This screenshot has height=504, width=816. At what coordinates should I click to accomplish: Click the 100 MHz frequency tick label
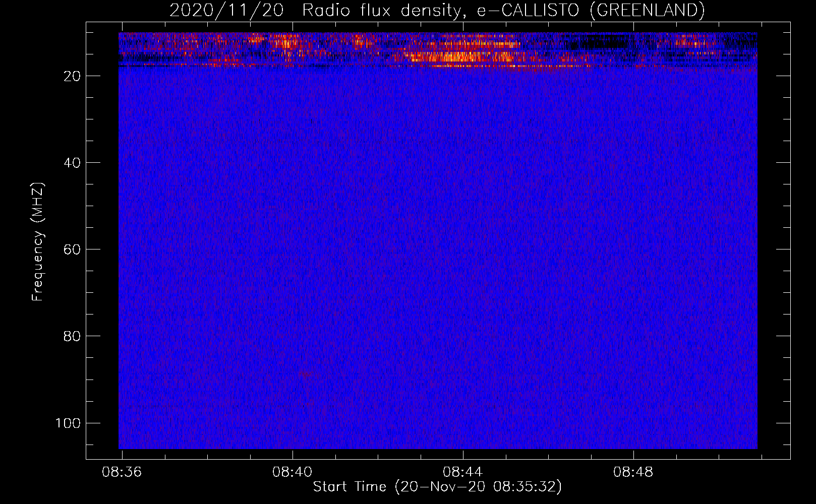[68, 423]
